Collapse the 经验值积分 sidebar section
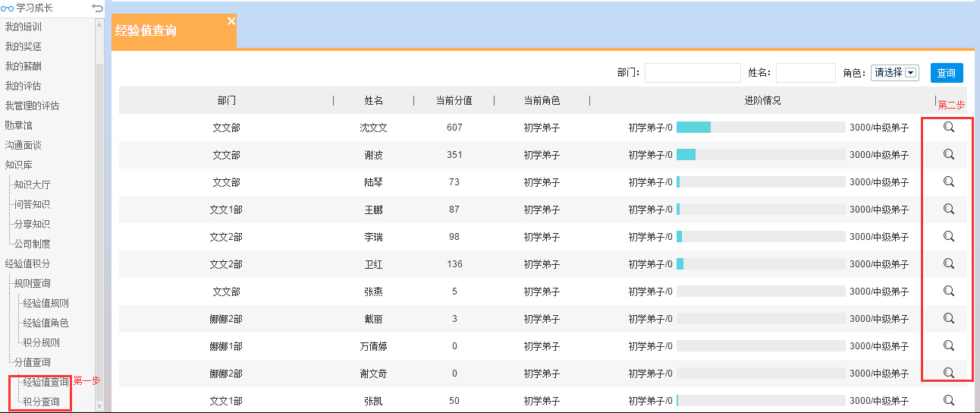This screenshot has width=980, height=413. coord(27,263)
